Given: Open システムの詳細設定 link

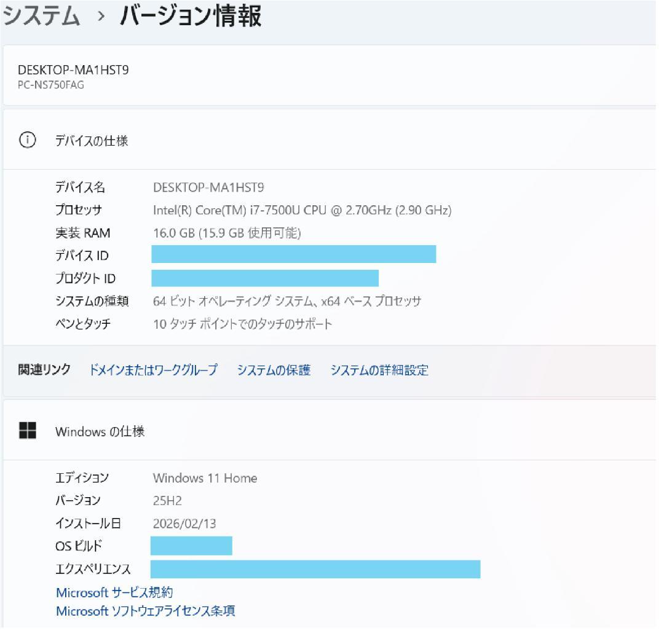Looking at the screenshot, I should (379, 370).
